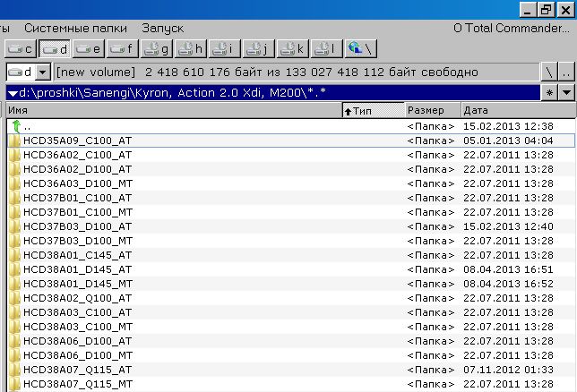Image resolution: width=577 pixels, height=392 pixels.
Task: Open the drive selection dropdown
Action: pos(43,72)
